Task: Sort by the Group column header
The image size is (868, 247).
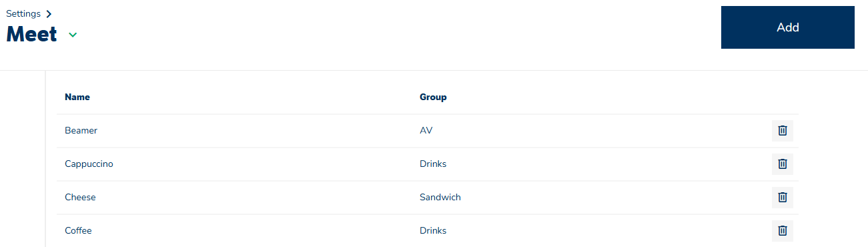Action: [x=433, y=97]
